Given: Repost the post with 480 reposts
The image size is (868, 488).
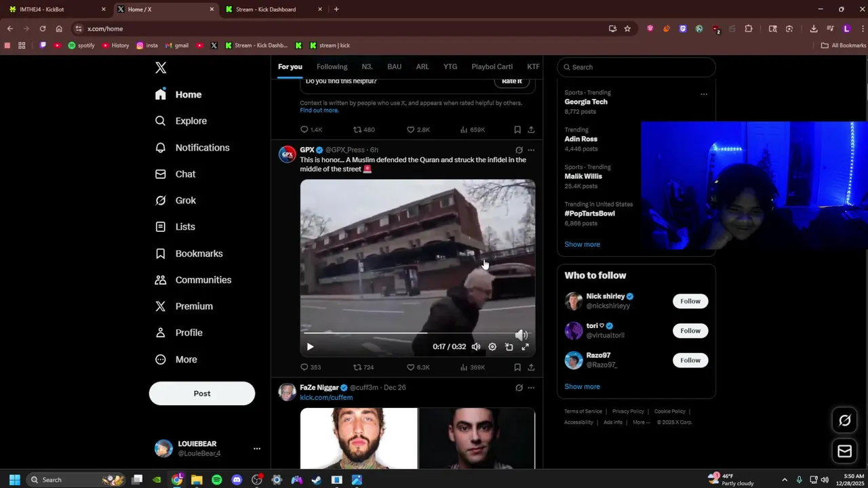Looking at the screenshot, I should pos(364,129).
